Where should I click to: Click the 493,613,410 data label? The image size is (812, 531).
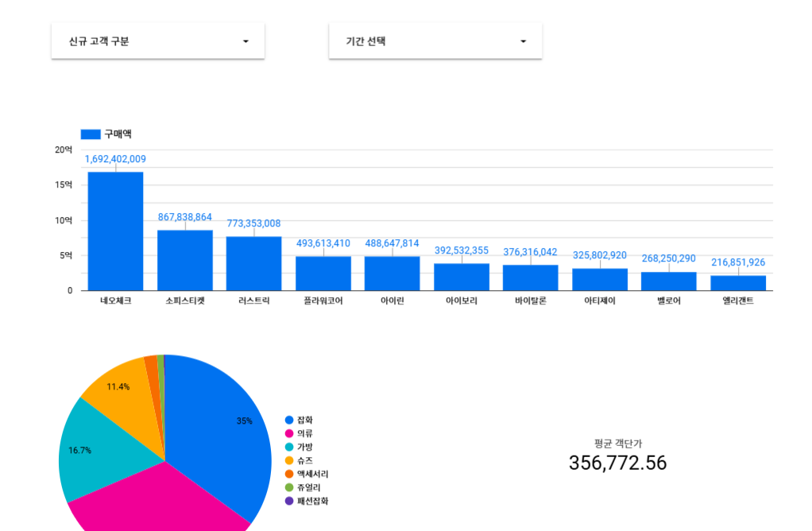(x=323, y=243)
